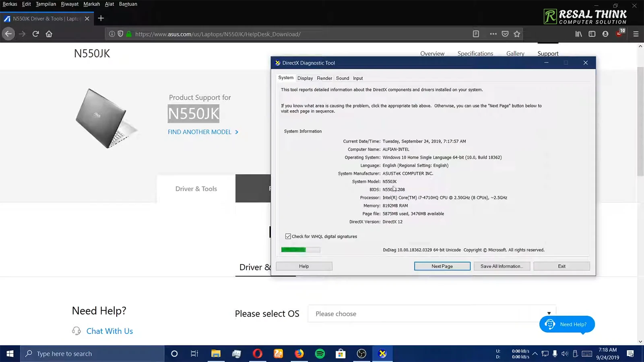Open the Alat menu
The width and height of the screenshot is (644, 362).
[109, 4]
